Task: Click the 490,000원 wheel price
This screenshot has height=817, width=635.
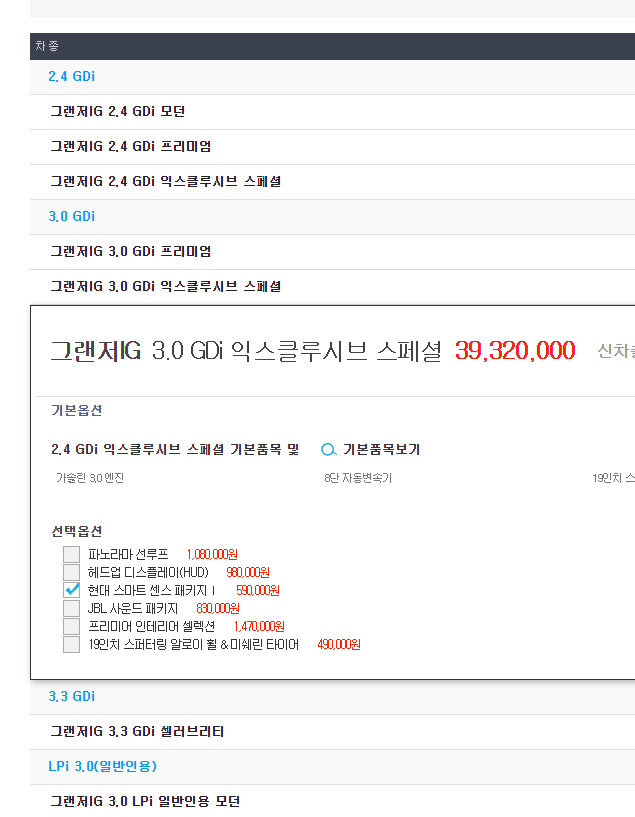Action: [x=339, y=645]
